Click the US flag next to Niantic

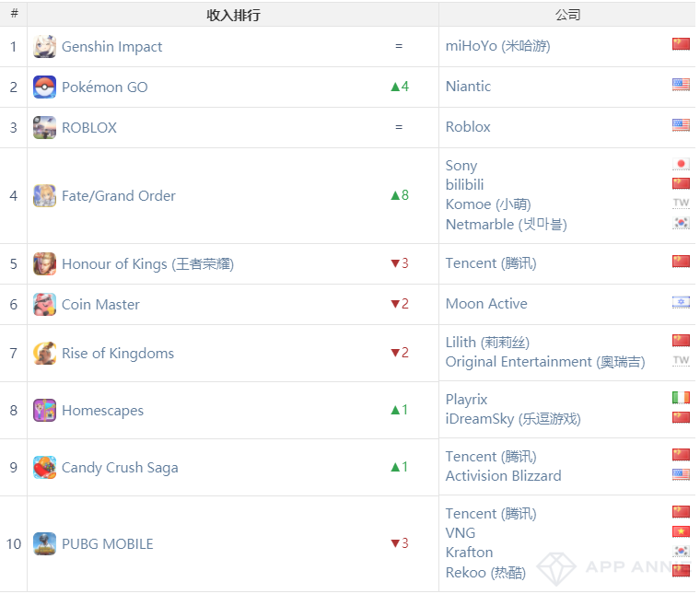681,85
